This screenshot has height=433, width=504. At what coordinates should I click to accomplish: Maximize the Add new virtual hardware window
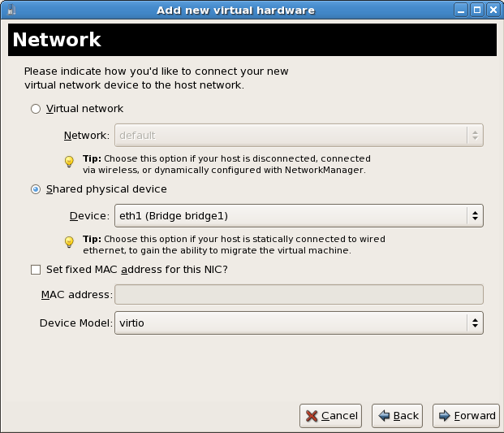tap(477, 10)
